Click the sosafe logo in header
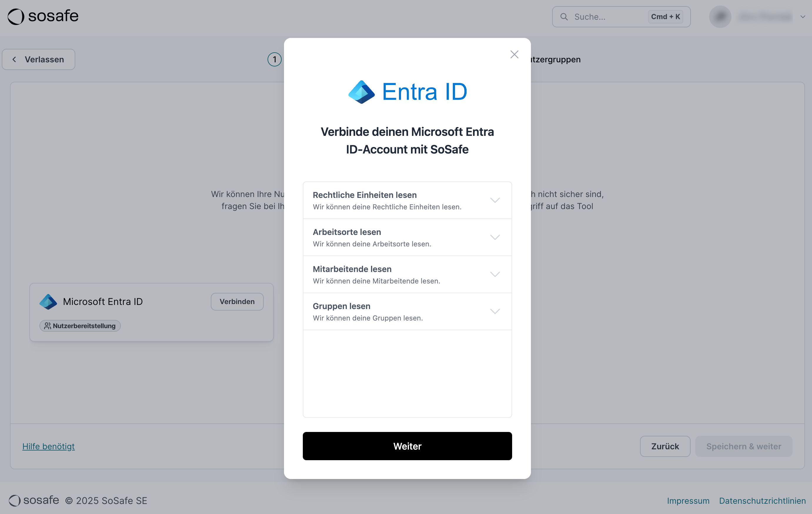 43,16
